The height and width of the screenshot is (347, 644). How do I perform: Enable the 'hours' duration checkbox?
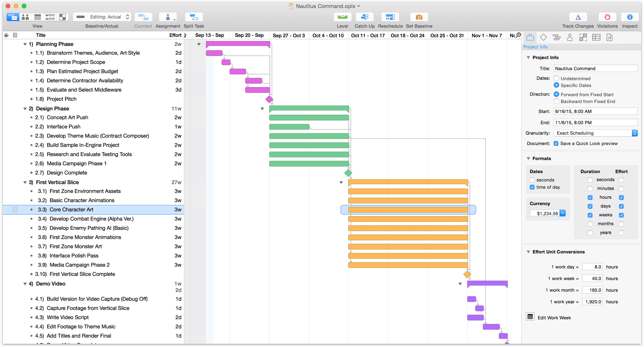tap(590, 197)
